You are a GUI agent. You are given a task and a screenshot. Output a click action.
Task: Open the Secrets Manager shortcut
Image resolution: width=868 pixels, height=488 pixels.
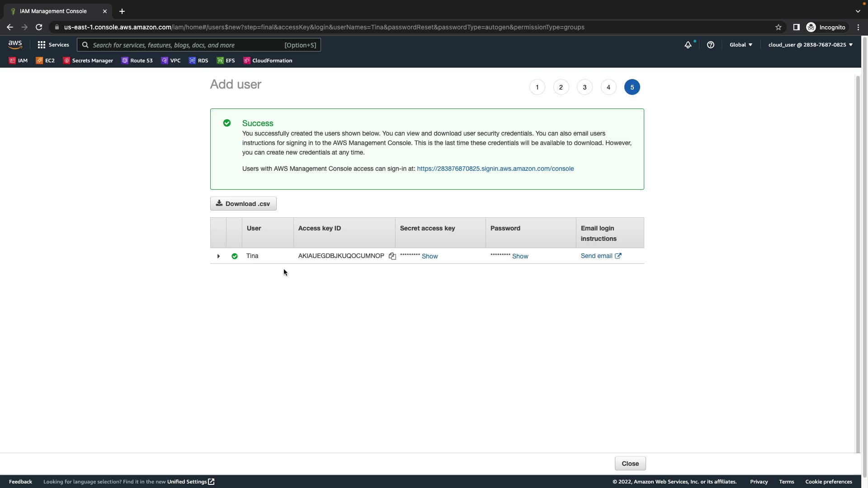tap(88, 61)
